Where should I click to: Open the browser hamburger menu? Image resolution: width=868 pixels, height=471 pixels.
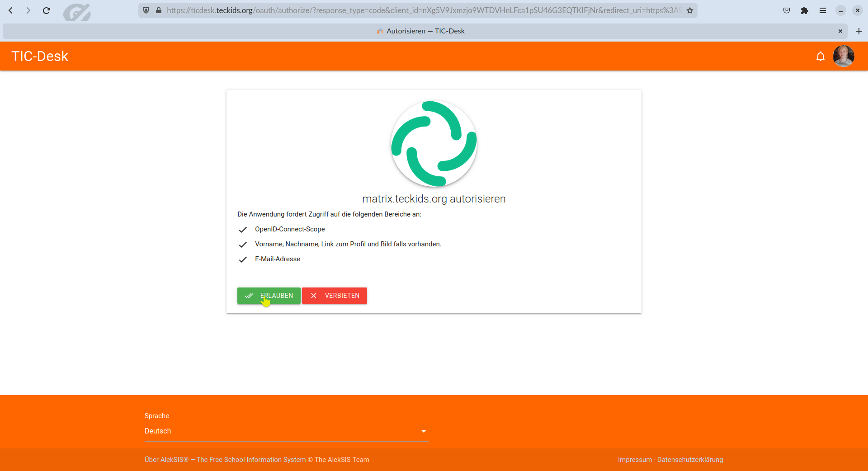823,10
